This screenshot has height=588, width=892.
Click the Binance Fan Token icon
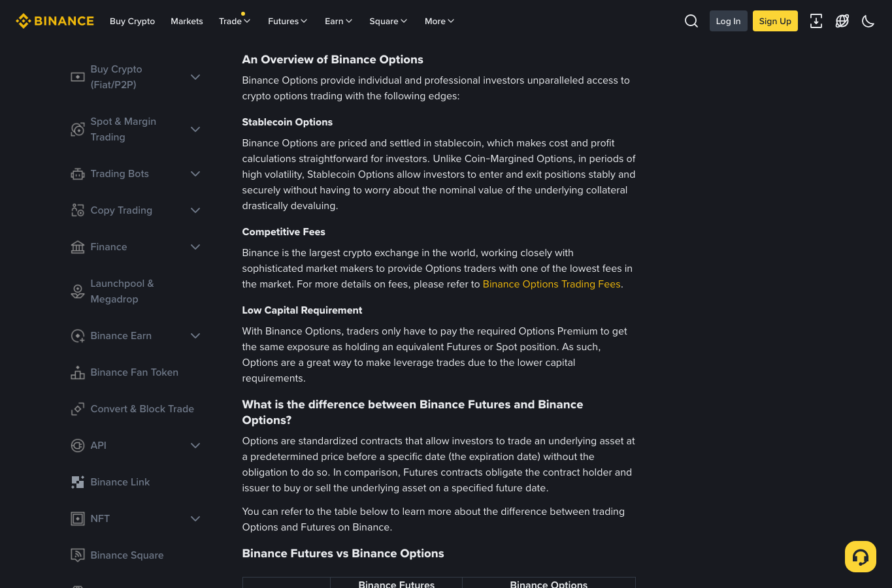(x=78, y=372)
